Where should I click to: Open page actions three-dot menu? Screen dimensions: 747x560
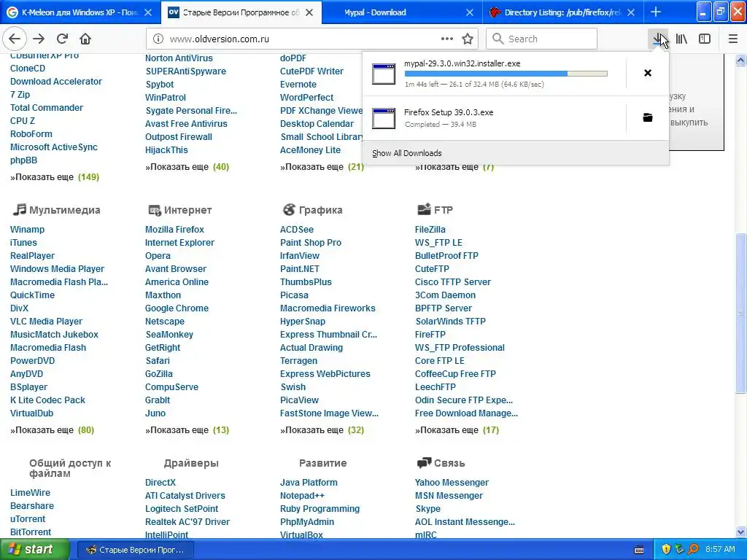coord(447,39)
